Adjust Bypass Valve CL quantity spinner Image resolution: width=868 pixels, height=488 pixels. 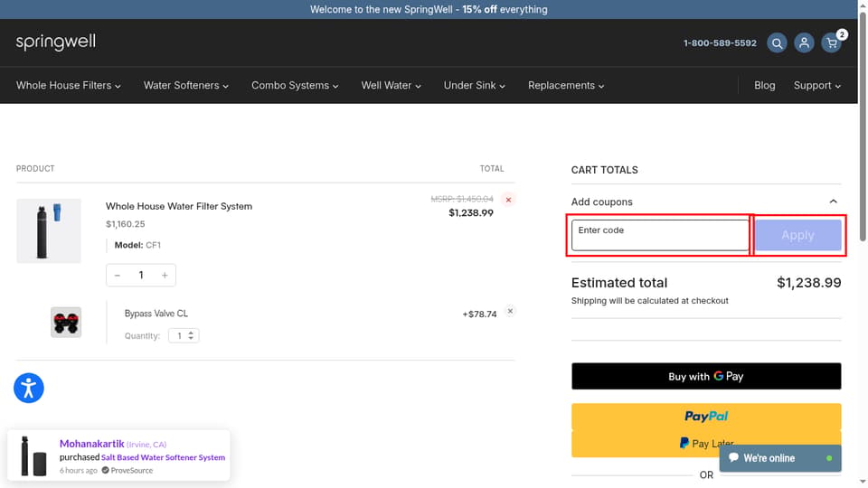tap(184, 335)
